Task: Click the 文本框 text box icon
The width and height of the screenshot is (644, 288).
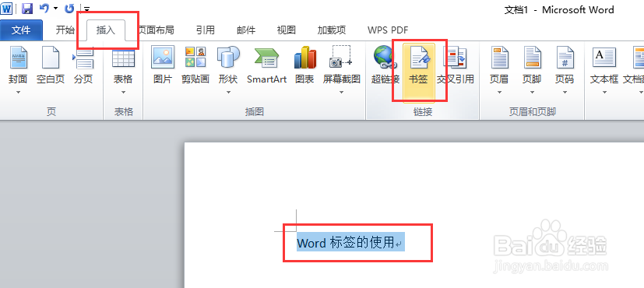Action: (x=604, y=58)
